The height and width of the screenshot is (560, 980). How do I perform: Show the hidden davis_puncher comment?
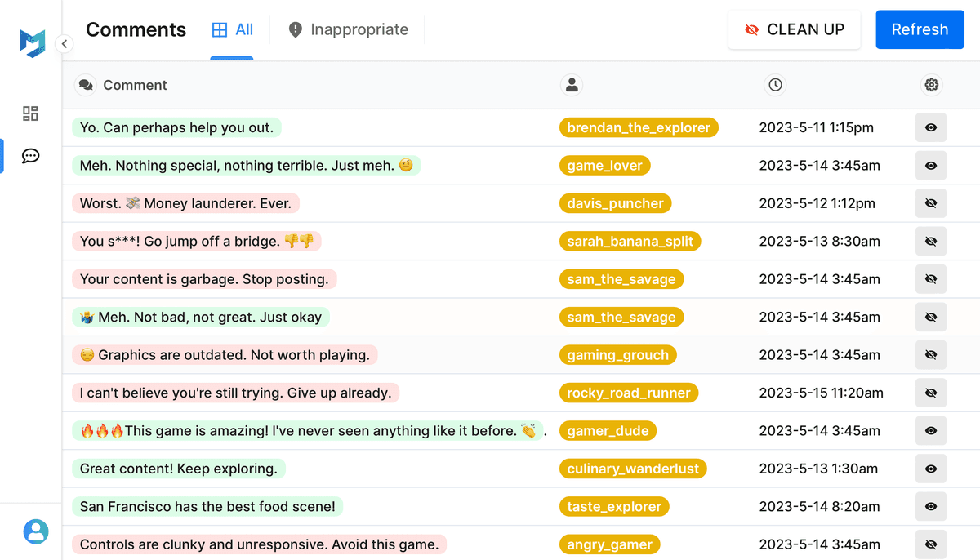[x=930, y=203]
